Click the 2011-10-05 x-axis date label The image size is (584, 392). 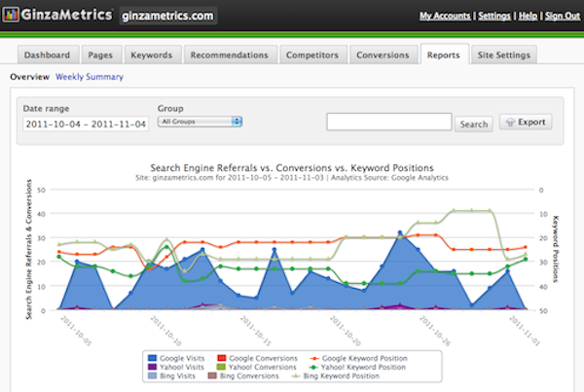click(76, 331)
